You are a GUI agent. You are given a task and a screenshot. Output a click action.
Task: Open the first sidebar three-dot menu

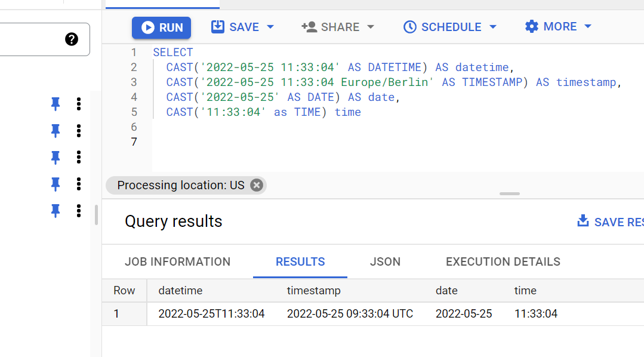coord(79,104)
